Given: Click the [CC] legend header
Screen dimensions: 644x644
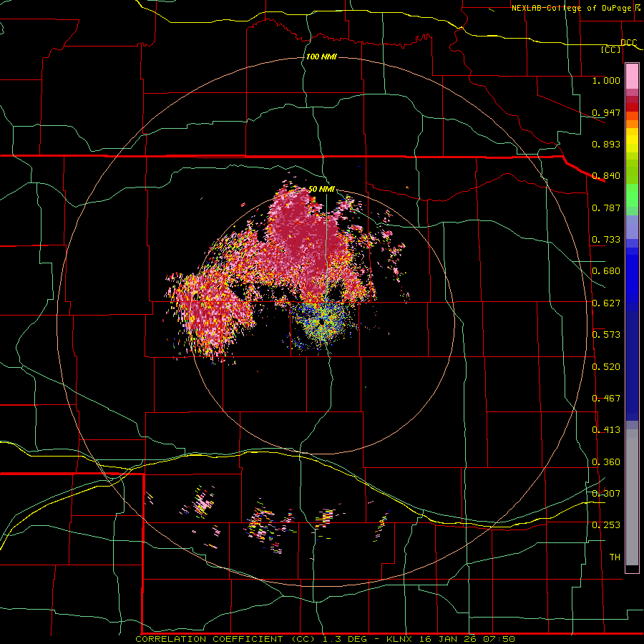Looking at the screenshot, I should click(611, 49).
